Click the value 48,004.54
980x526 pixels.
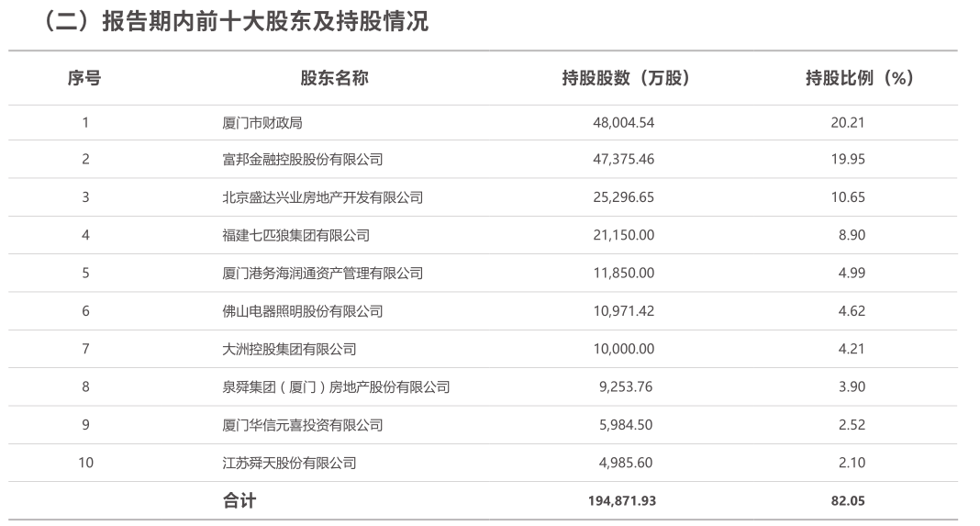[624, 123]
